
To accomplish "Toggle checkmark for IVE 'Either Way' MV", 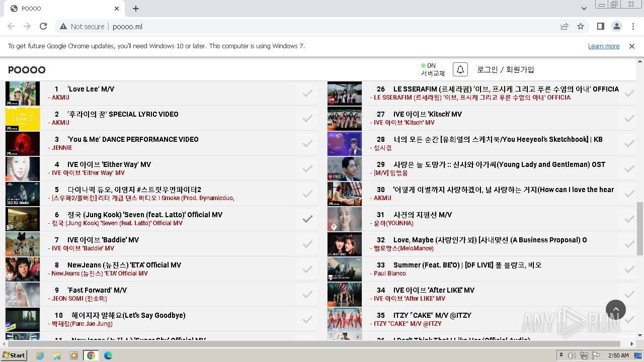I will tap(307, 168).
